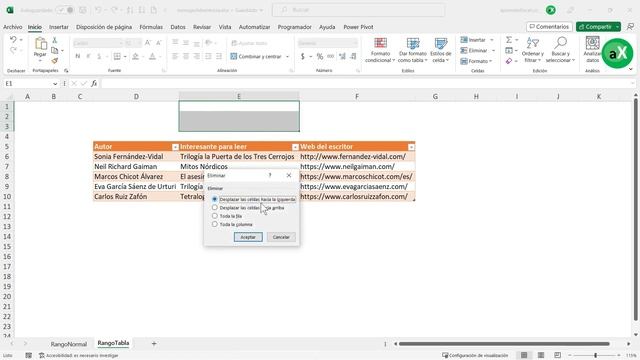Expand Combinar y centrar dropdown arrow
This screenshot has width=640, height=360.
287,57
